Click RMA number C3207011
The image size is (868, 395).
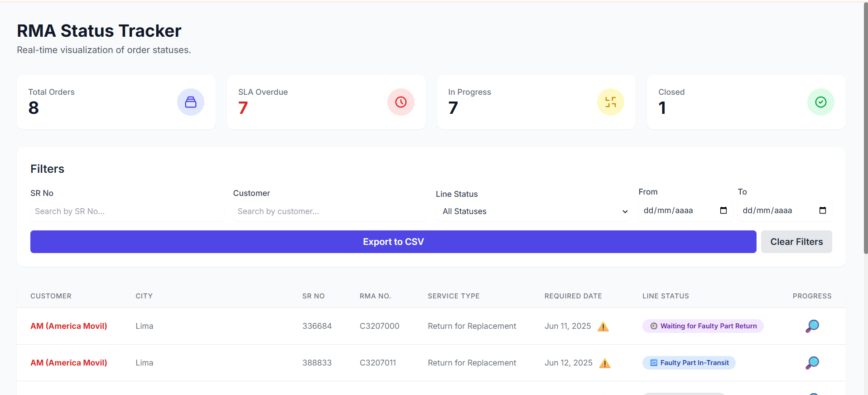pyautogui.click(x=378, y=363)
